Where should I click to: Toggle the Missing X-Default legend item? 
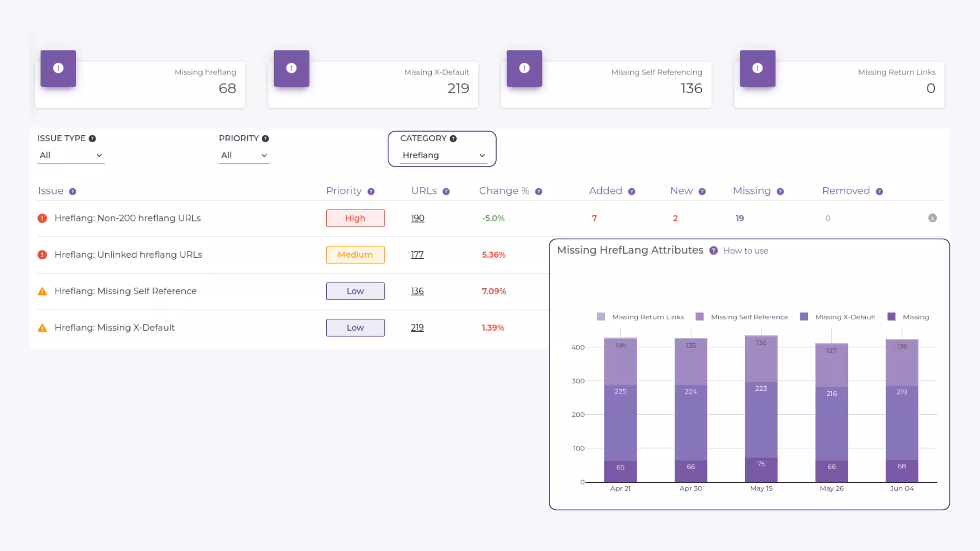(x=837, y=317)
